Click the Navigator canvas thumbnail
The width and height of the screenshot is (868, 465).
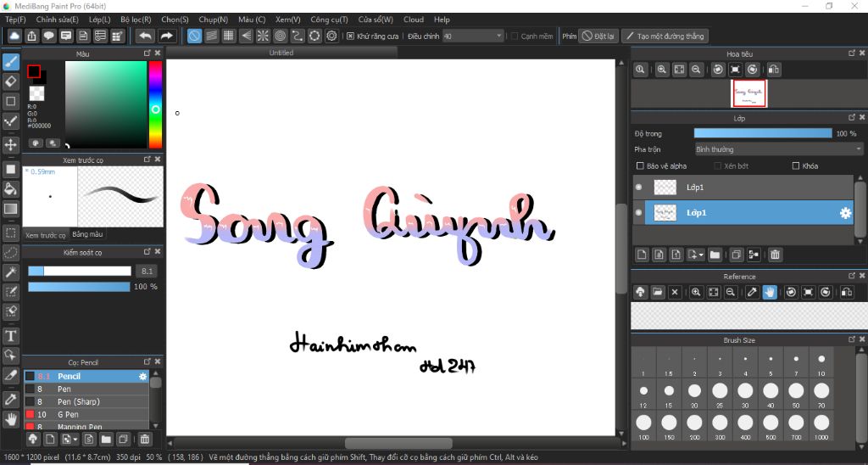click(x=749, y=93)
